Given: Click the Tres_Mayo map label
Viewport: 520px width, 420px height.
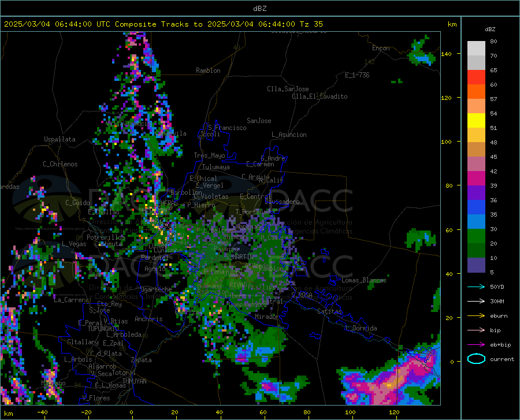Looking at the screenshot, I should pos(209,155).
